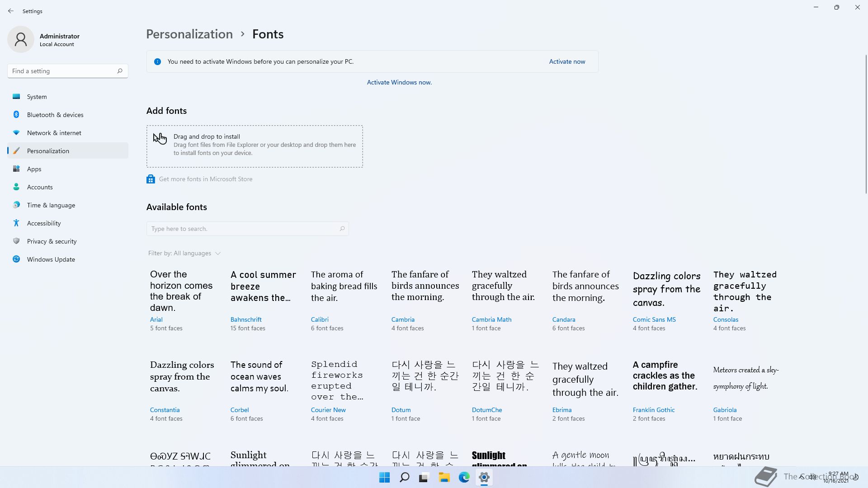Viewport: 868px width, 488px height.
Task: Open Privacy & security shield icon
Action: click(x=16, y=241)
